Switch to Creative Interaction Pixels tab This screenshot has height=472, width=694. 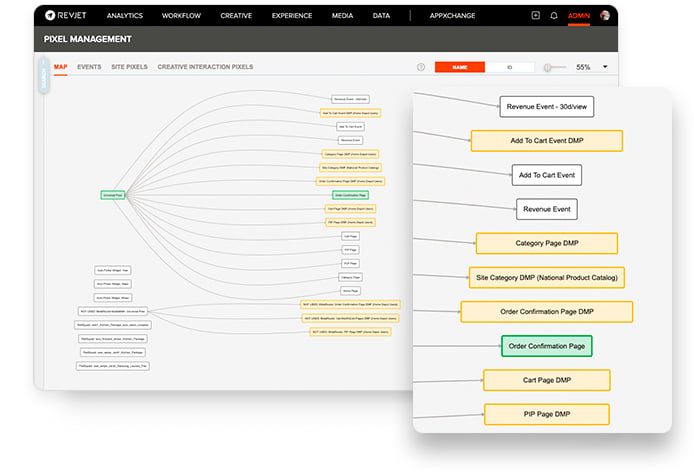click(x=205, y=67)
